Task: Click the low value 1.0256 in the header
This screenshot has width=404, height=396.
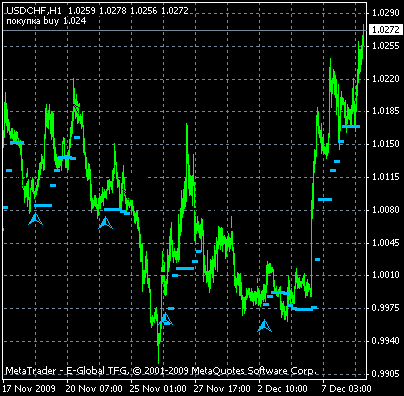Action: [144, 11]
